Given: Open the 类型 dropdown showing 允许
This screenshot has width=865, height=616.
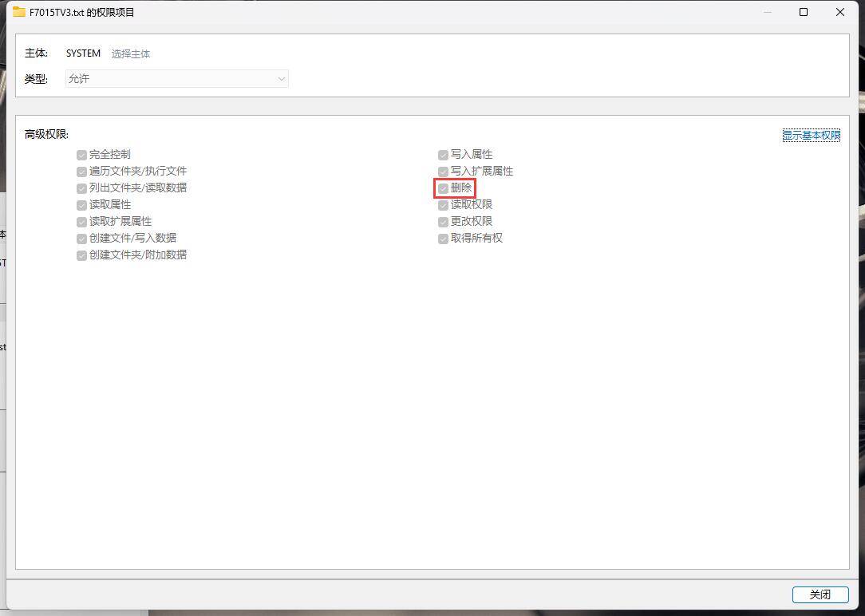Looking at the screenshot, I should pyautogui.click(x=176, y=78).
